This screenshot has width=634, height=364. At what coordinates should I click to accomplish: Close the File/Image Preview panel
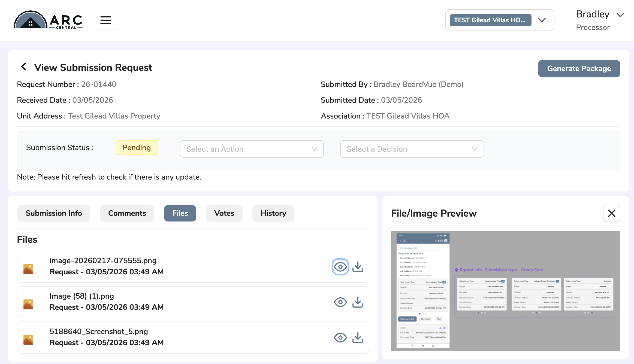[x=611, y=213]
